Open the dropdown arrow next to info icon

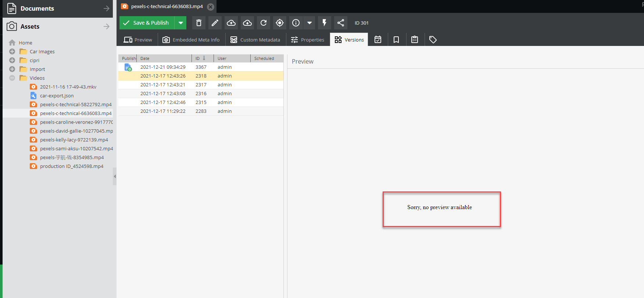pos(310,23)
